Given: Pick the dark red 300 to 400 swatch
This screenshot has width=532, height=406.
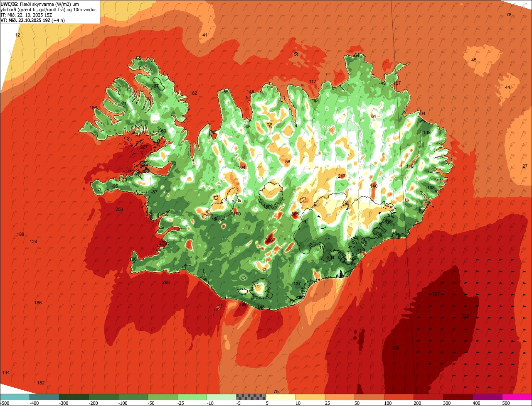Looking at the screenshot, I should point(458,397).
